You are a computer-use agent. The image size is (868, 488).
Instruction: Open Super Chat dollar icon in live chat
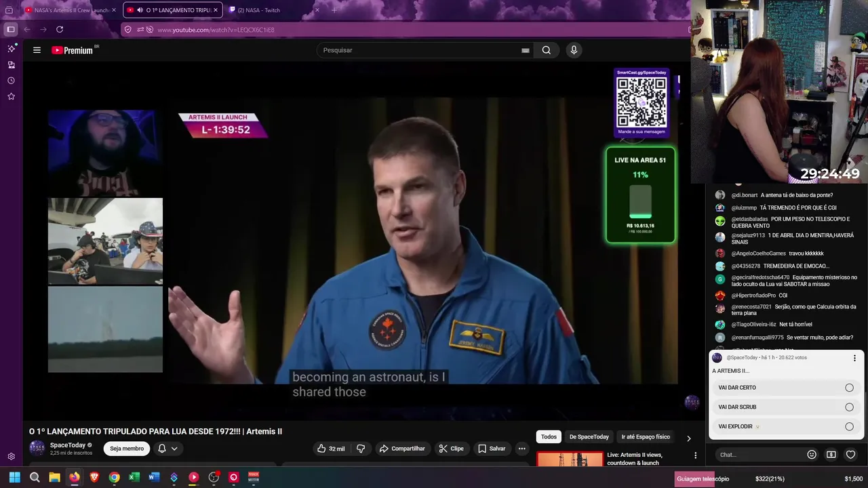pyautogui.click(x=831, y=455)
